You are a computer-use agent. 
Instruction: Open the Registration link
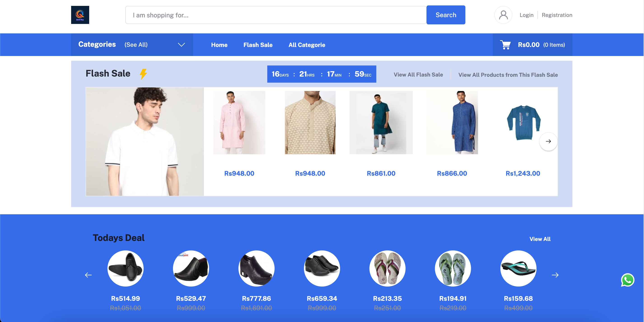[557, 15]
